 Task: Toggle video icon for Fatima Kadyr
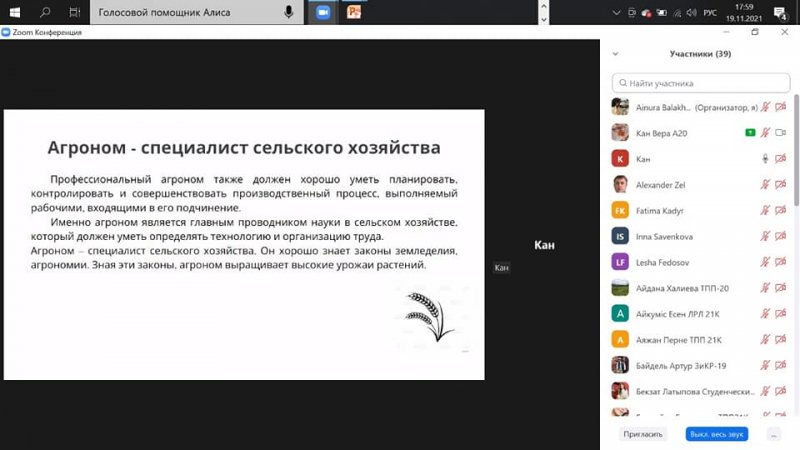click(x=780, y=211)
